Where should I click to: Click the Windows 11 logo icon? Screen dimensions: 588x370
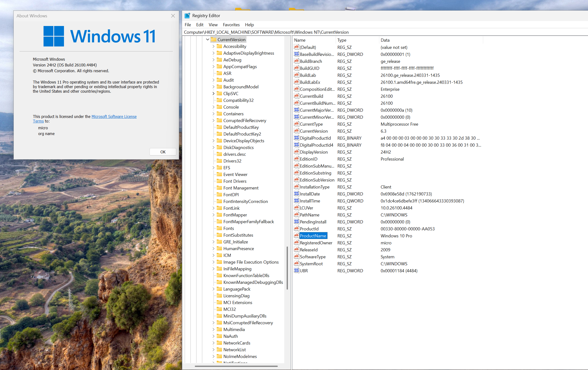coord(54,36)
